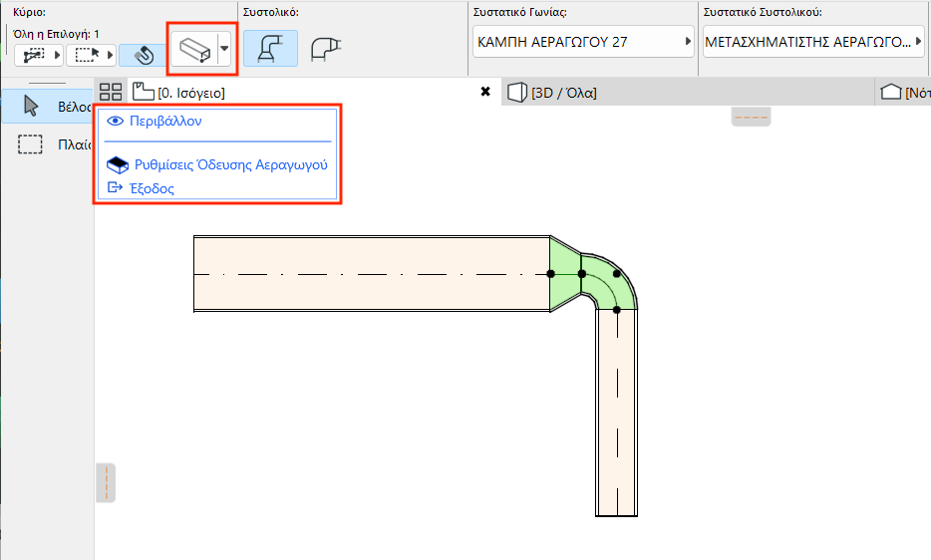Open the marquee selection method flyout arrow
This screenshot has height=560, width=931.
tap(110, 55)
